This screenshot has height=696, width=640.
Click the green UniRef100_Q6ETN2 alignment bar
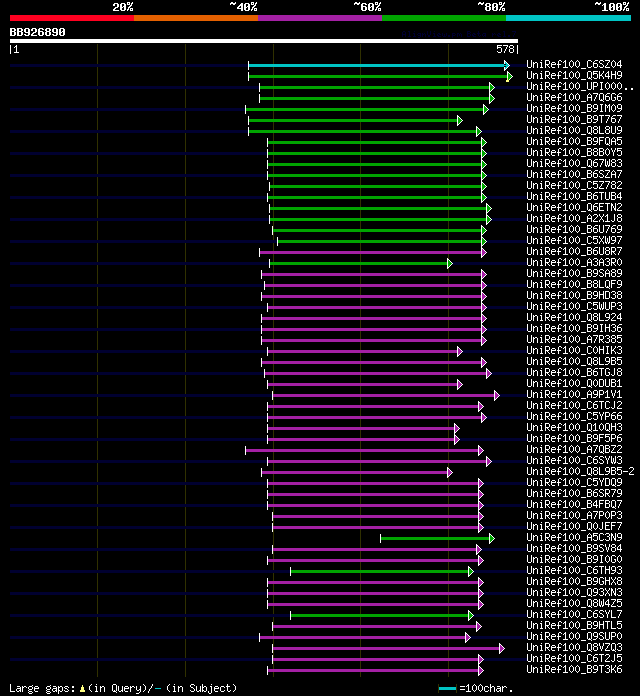(x=378, y=209)
